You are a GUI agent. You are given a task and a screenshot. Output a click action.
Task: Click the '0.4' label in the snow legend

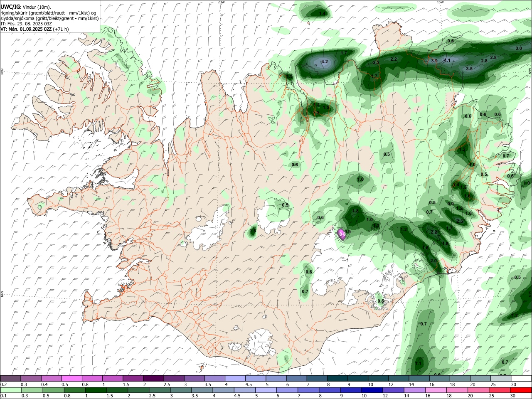click(x=44, y=384)
